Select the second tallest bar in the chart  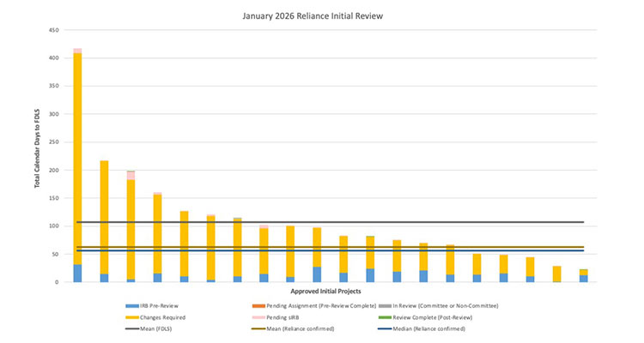coord(104,214)
